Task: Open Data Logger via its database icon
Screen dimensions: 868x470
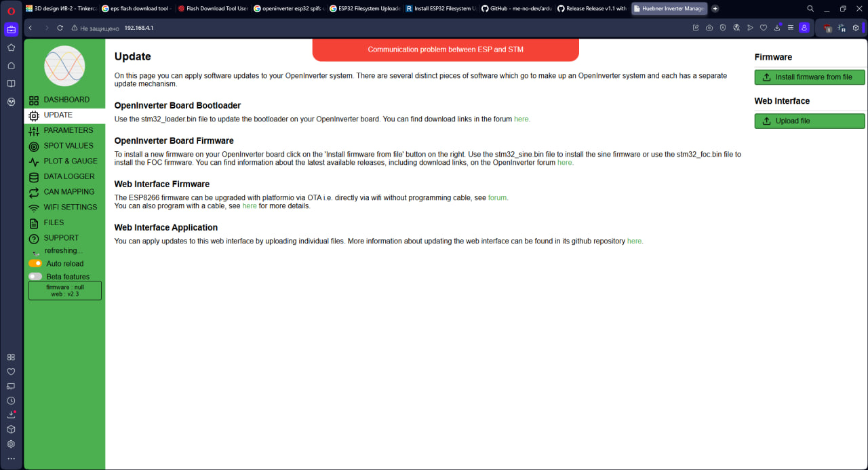Action: [34, 177]
